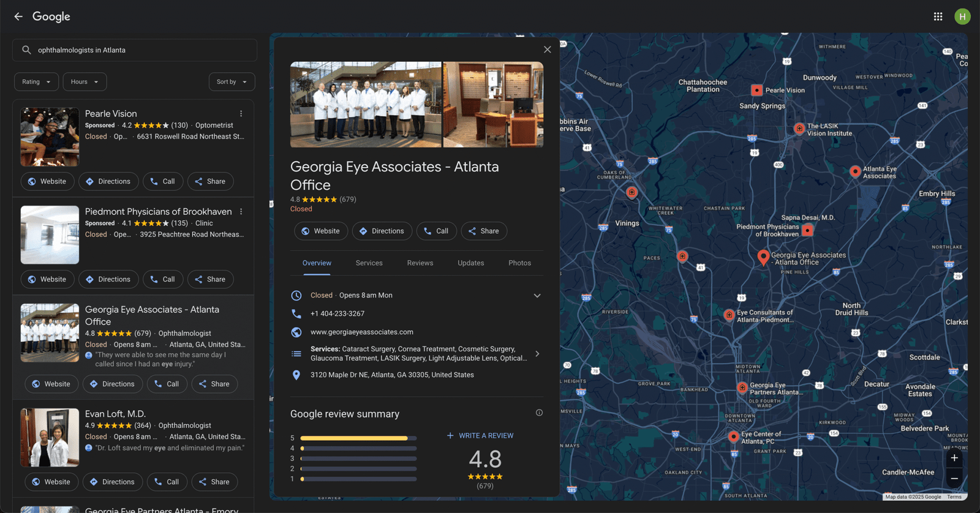The image size is (980, 513).
Task: Get Directions to Evan Loft, M.D.
Action: pyautogui.click(x=113, y=482)
